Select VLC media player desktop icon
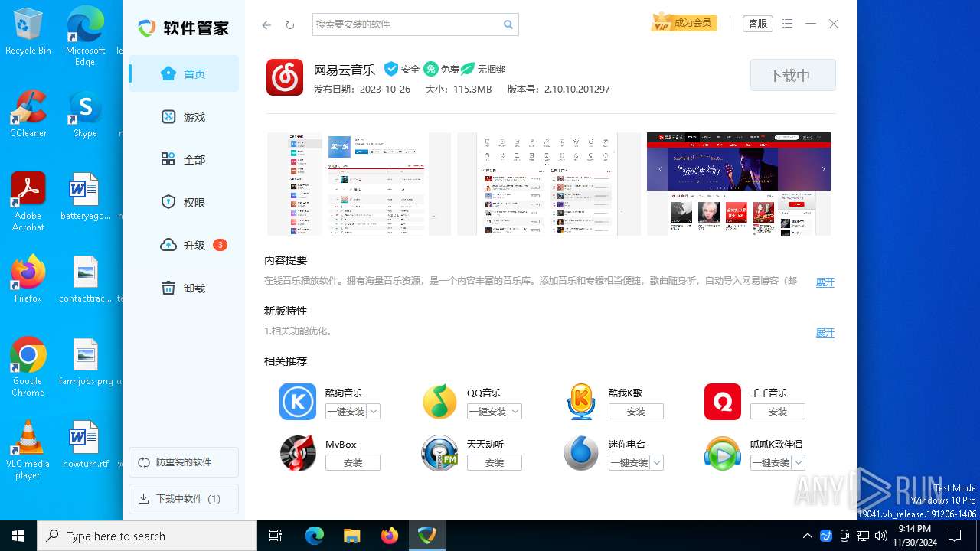 click(x=28, y=450)
